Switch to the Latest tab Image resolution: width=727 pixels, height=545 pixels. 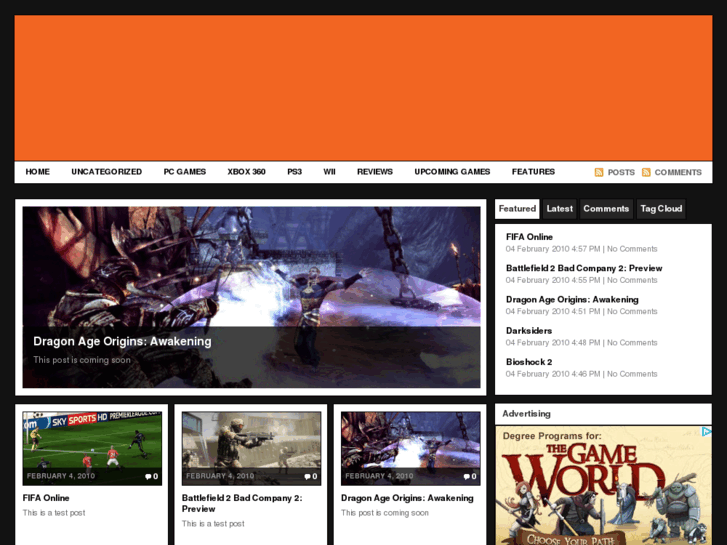point(560,209)
